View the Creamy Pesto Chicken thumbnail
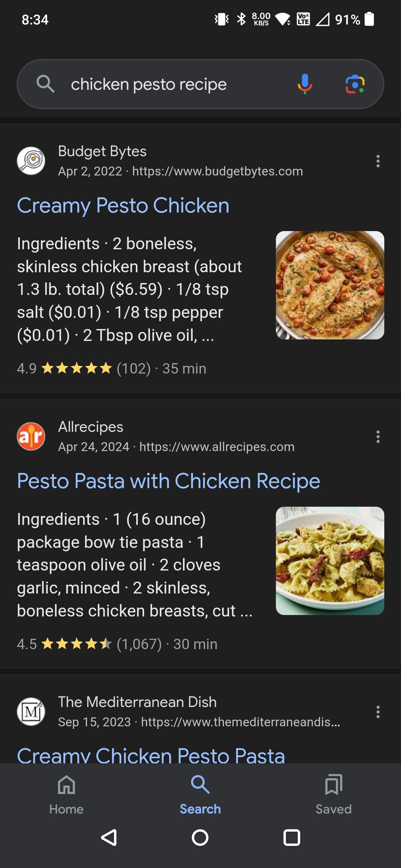The width and height of the screenshot is (401, 868). click(330, 285)
